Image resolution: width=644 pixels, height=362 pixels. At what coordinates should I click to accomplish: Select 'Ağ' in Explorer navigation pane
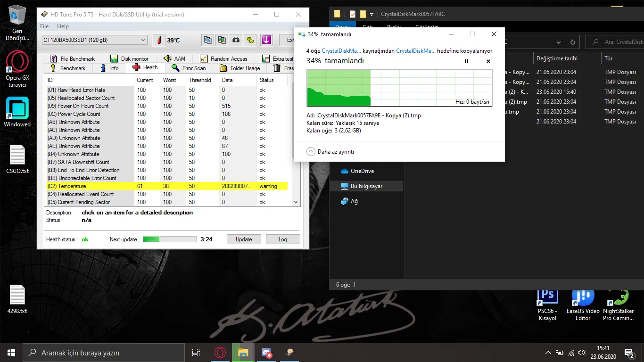coord(349,201)
